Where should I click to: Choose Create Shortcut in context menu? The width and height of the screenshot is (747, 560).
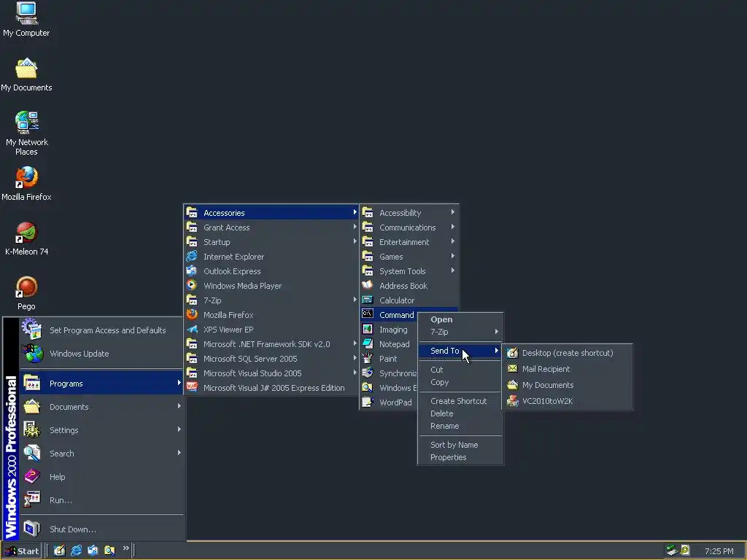(x=460, y=401)
